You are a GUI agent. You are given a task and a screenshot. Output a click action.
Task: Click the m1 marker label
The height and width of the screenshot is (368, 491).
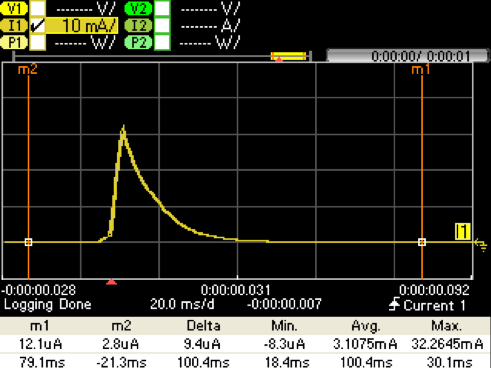421,70
